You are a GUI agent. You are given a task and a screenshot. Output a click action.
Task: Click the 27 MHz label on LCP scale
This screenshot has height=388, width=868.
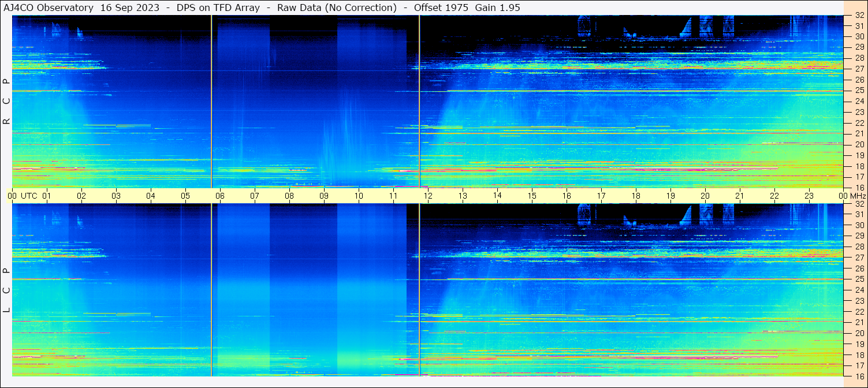pos(859,258)
